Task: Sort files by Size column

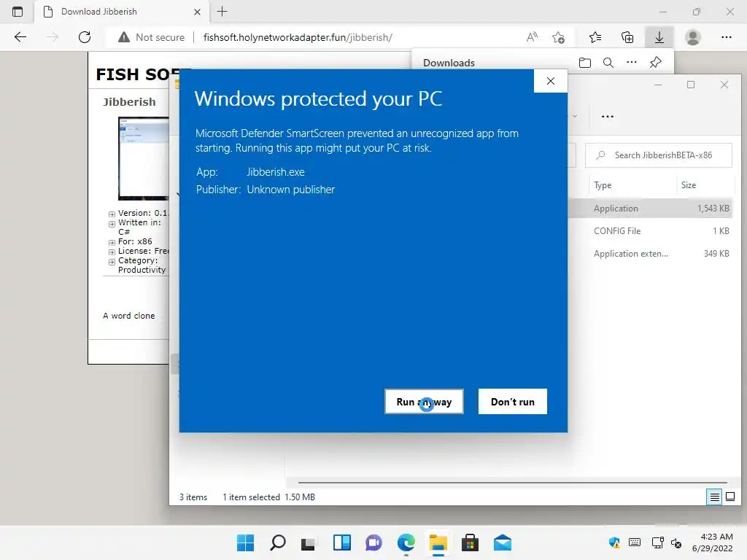Action: tap(689, 185)
